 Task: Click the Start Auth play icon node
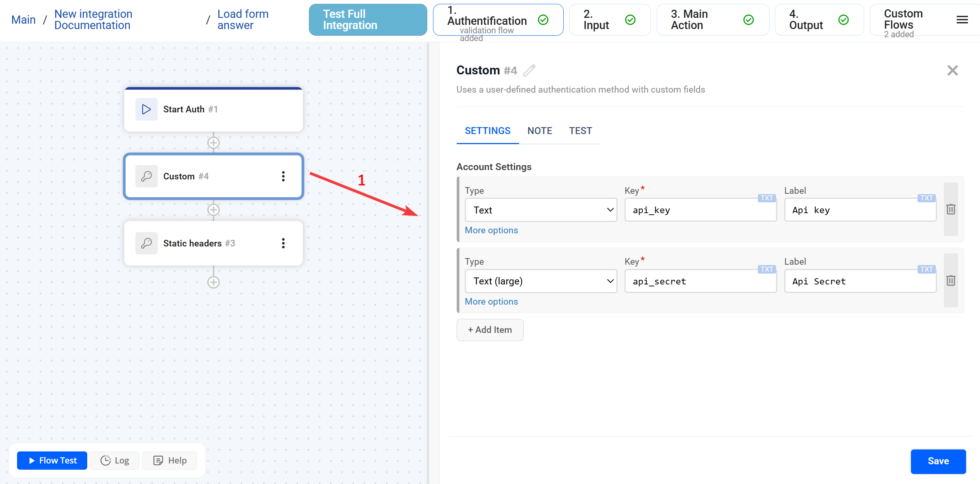(146, 109)
